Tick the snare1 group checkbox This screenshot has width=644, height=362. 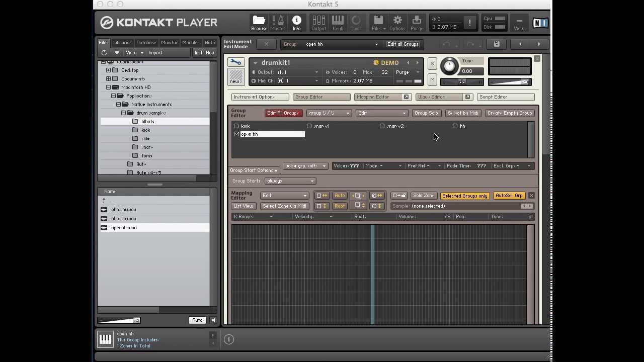(x=309, y=126)
